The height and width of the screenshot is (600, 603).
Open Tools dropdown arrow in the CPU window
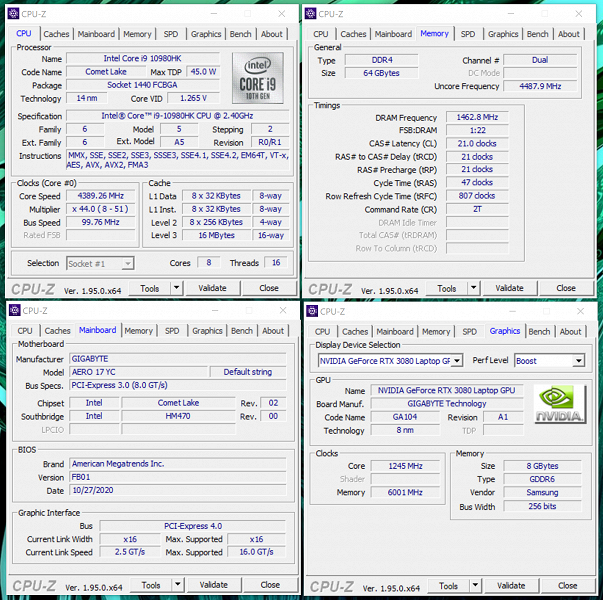176,288
